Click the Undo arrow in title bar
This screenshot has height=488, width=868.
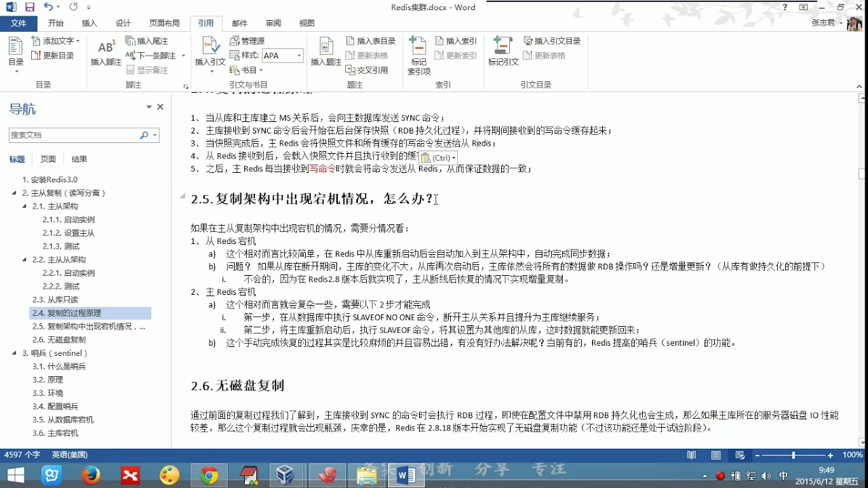click(x=47, y=7)
